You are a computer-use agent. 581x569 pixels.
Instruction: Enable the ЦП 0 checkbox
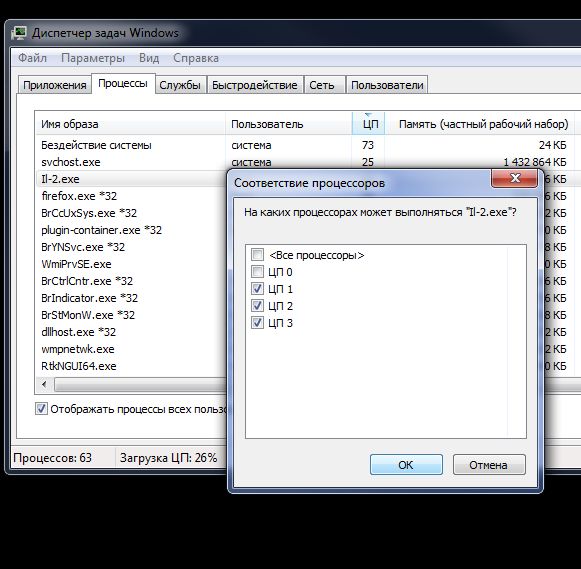point(258,272)
